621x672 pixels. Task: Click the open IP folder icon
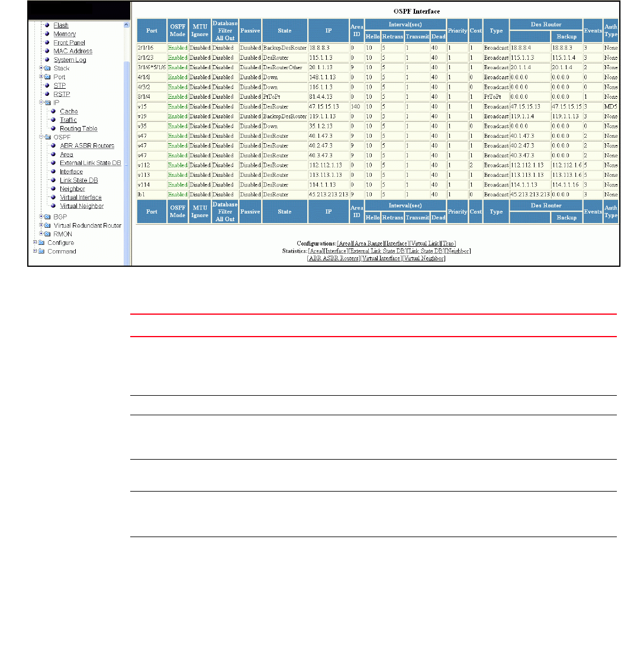click(47, 102)
